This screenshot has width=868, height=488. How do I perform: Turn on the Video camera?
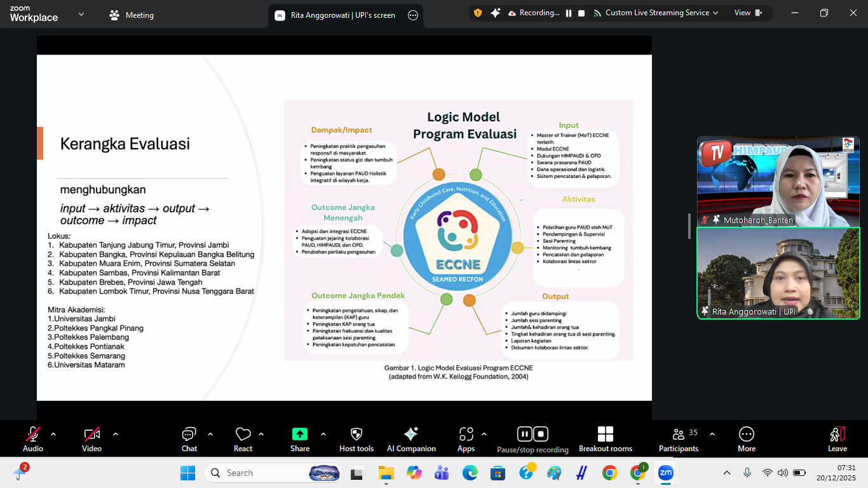pyautogui.click(x=92, y=439)
